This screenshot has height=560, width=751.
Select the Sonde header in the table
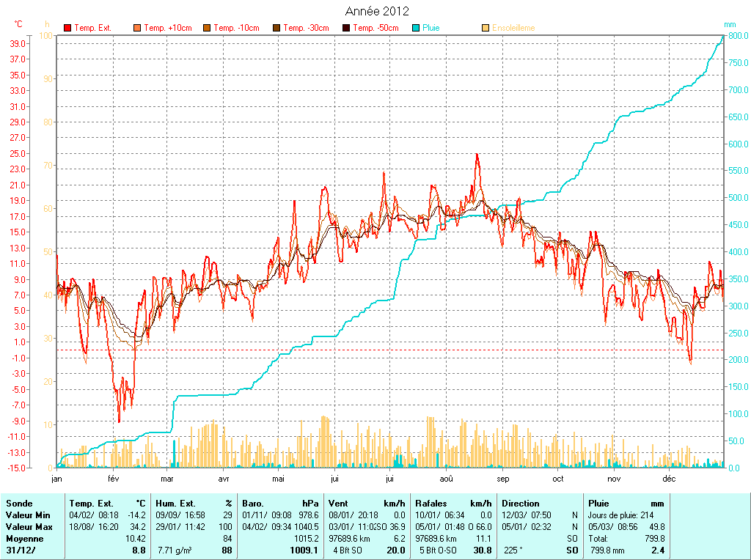coord(18,504)
